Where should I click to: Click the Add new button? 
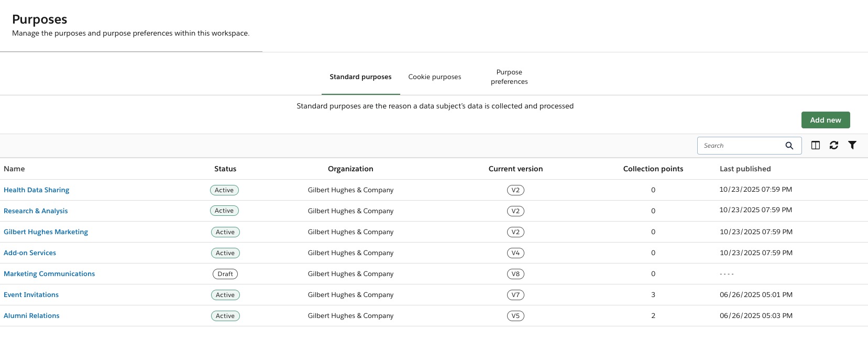coord(825,120)
